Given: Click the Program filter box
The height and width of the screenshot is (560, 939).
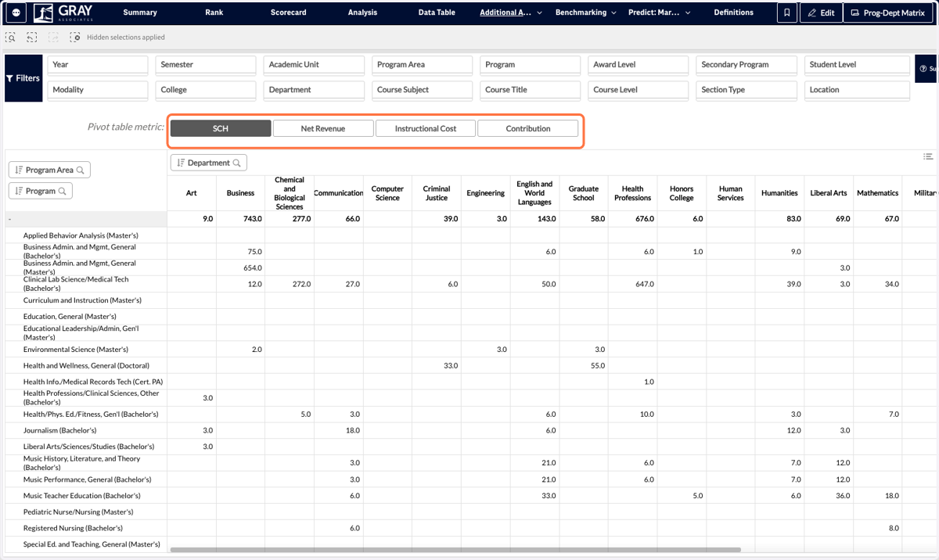Looking at the screenshot, I should tap(530, 65).
